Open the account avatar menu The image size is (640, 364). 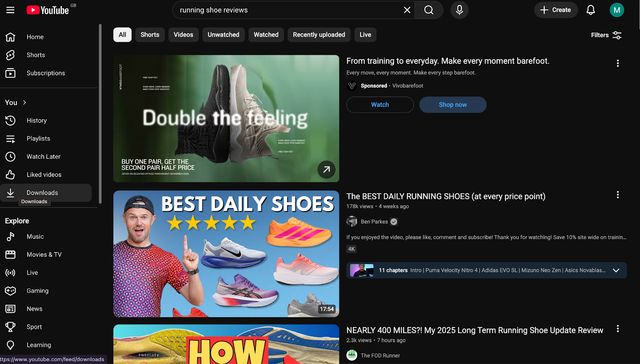(x=617, y=10)
